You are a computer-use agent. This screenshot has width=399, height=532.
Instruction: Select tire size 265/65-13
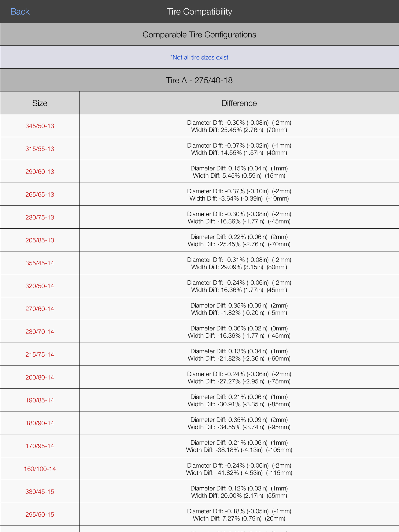coord(40,194)
